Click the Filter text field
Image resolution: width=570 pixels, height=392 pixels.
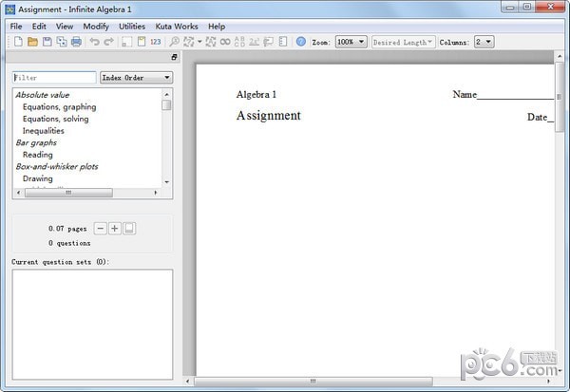54,78
